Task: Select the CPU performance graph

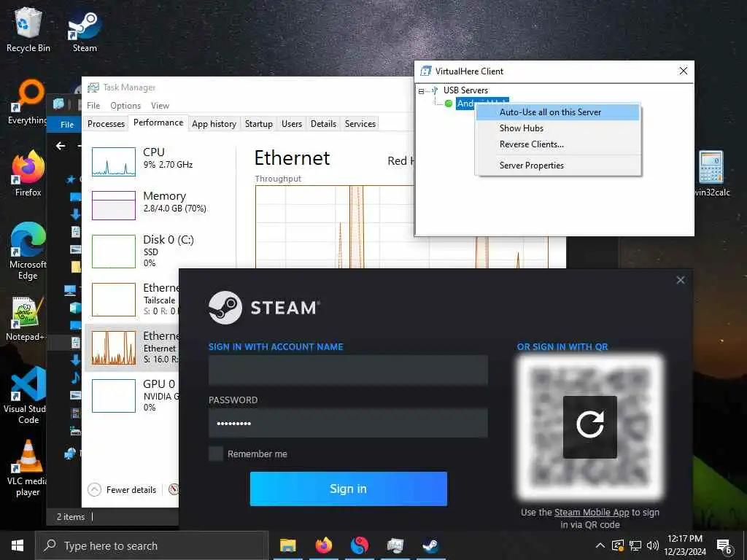Action: coord(113,162)
